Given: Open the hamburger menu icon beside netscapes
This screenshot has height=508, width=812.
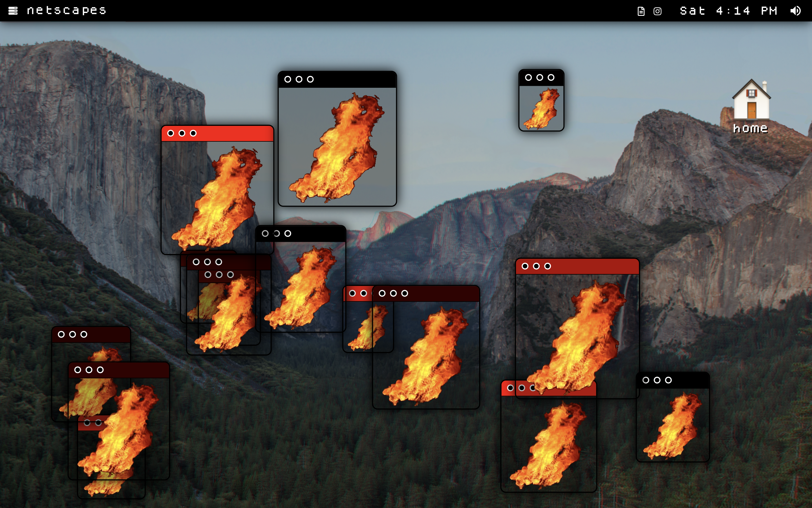Looking at the screenshot, I should tap(13, 11).
